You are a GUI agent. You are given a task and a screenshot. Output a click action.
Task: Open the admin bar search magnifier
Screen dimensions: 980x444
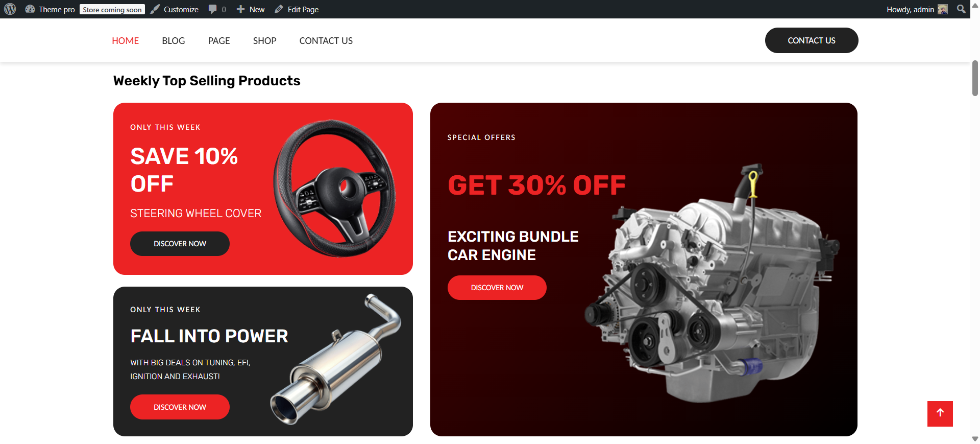click(961, 9)
